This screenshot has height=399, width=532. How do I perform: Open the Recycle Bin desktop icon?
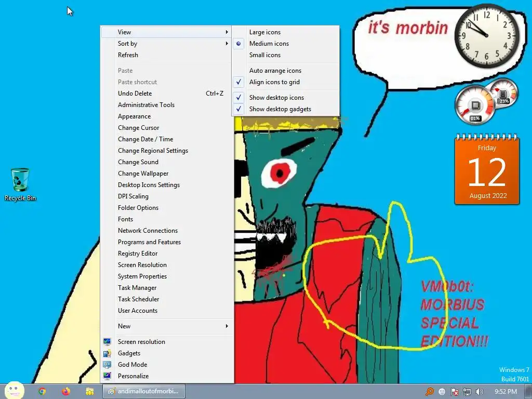(20, 185)
